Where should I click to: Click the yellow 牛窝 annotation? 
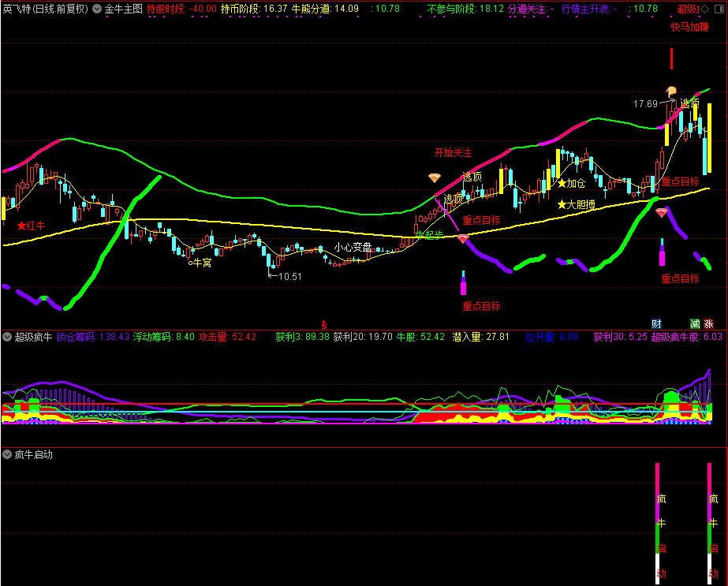pos(200,263)
